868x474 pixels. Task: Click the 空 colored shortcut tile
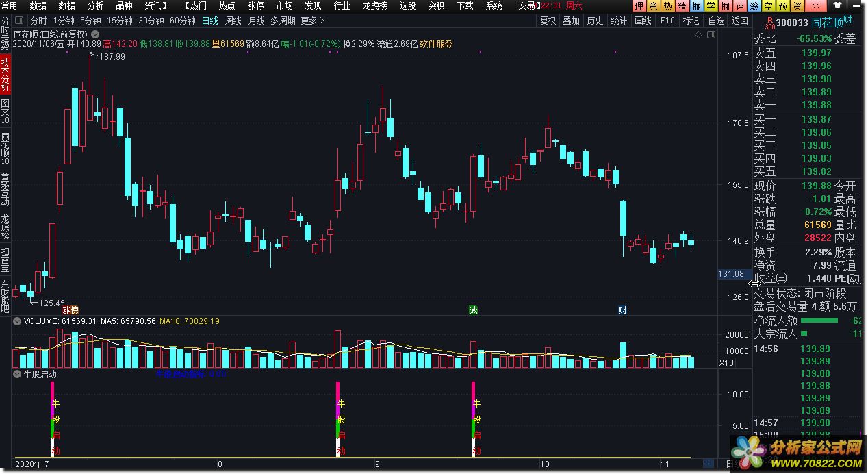tap(768, 5)
